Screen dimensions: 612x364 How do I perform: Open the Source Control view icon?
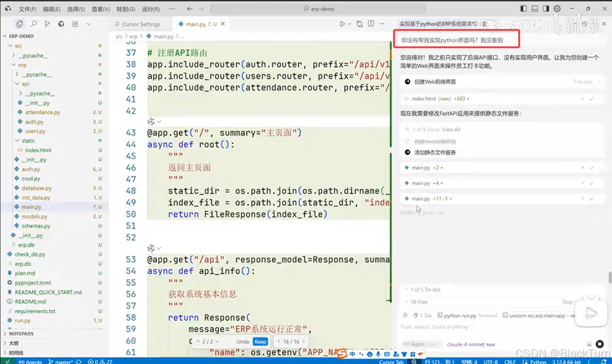pyautogui.click(x=47, y=24)
